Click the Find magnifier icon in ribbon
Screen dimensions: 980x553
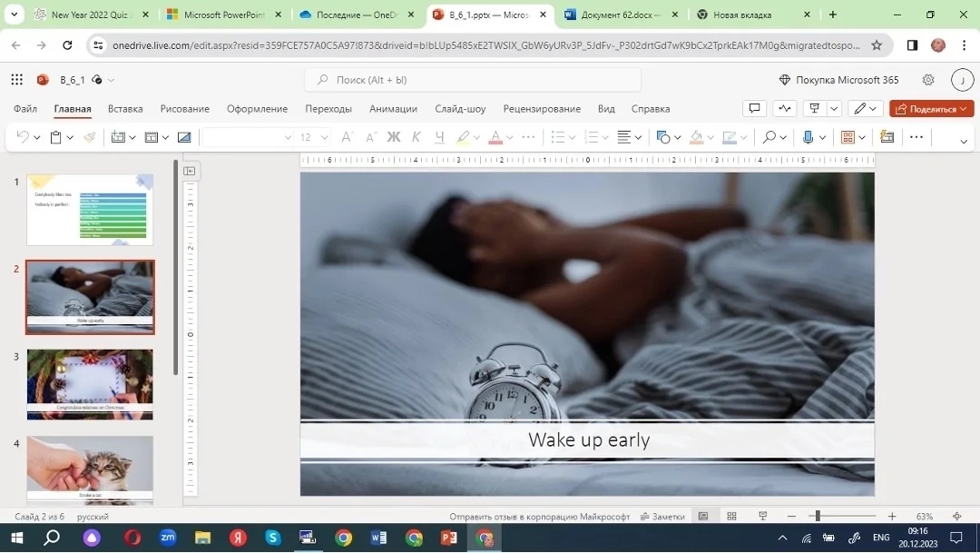point(769,137)
